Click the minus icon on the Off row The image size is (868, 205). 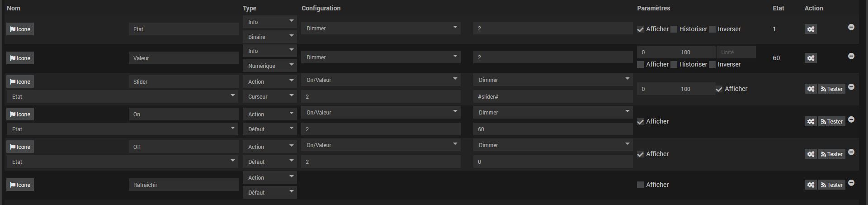pyautogui.click(x=851, y=152)
